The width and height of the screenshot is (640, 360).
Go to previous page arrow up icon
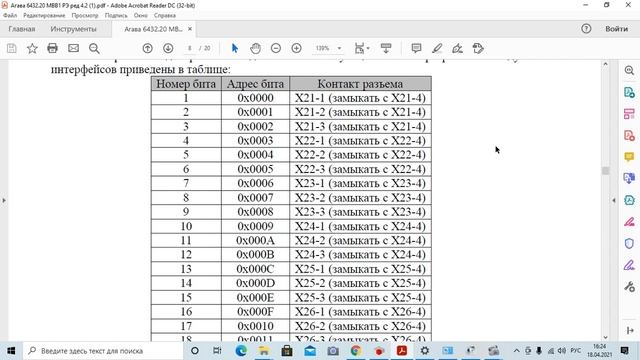(147, 48)
